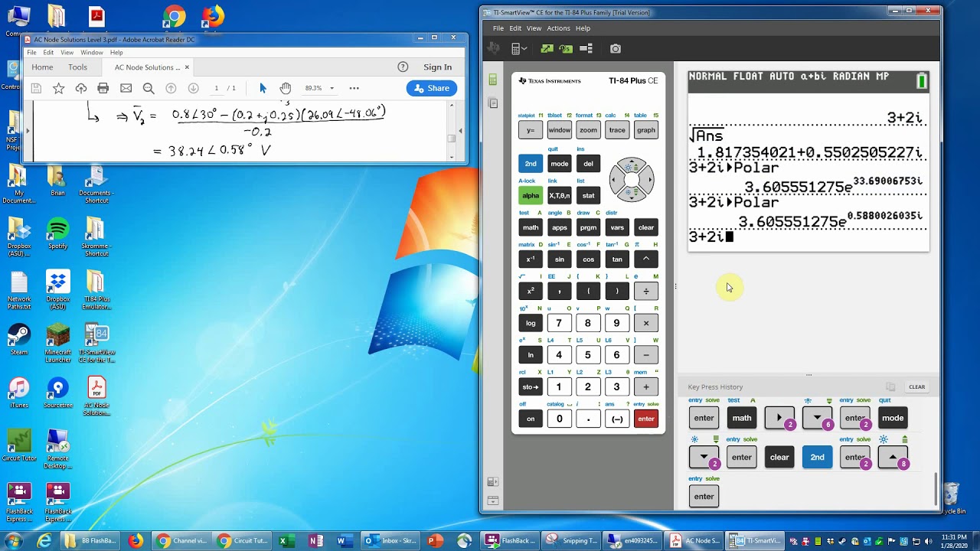Click the calculator's divide key
Image resolution: width=980 pixels, height=551 pixels.
click(x=646, y=291)
